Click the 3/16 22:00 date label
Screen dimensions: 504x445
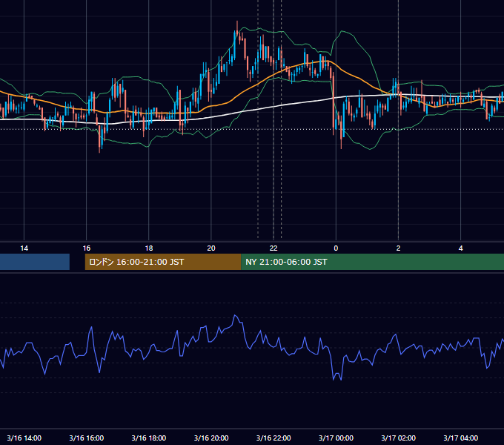click(x=273, y=438)
